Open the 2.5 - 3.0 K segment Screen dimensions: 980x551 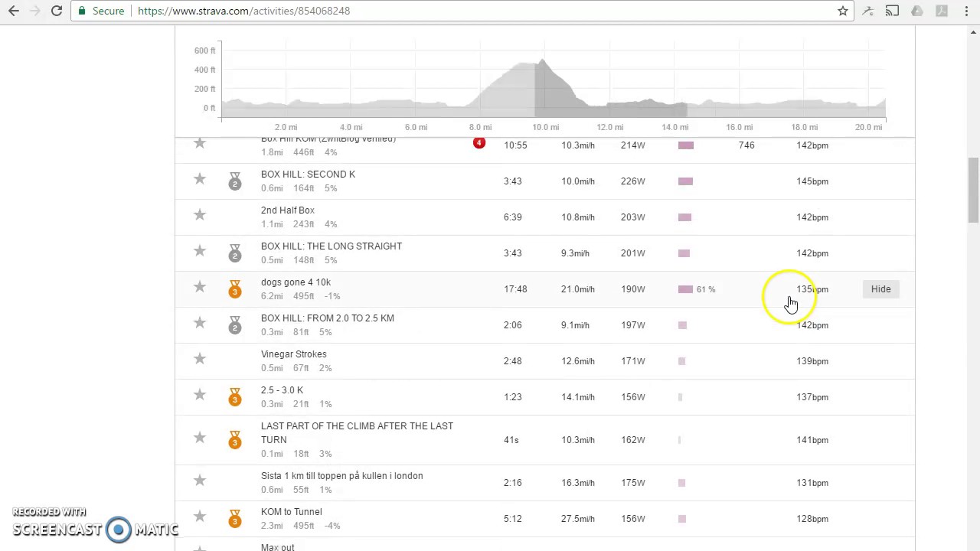(x=282, y=390)
